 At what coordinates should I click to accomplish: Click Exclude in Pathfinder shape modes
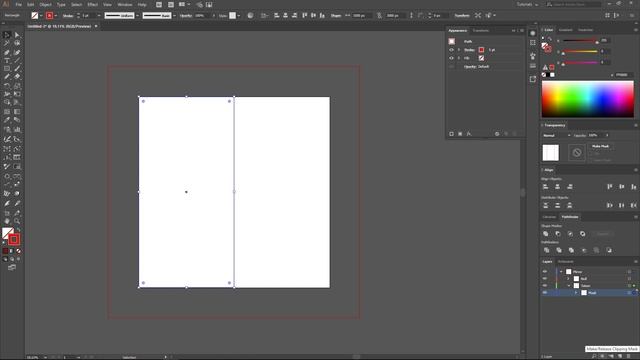[x=582, y=234]
